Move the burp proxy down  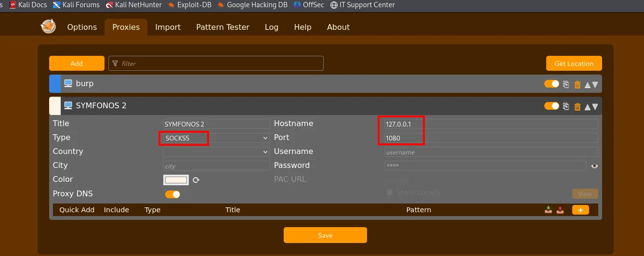pyautogui.click(x=595, y=85)
